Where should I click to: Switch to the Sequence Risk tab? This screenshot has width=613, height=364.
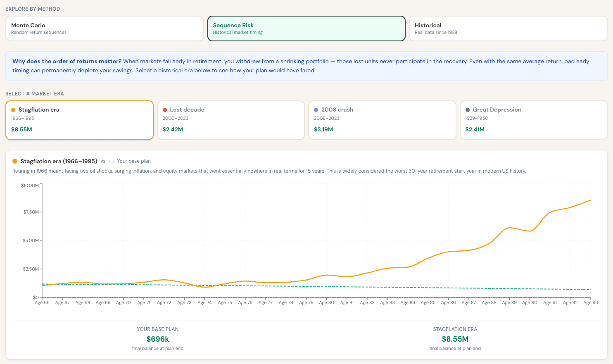pos(306,29)
